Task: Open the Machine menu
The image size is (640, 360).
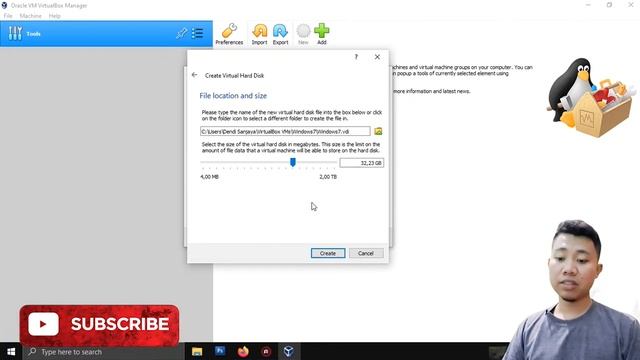Action: [x=31, y=16]
